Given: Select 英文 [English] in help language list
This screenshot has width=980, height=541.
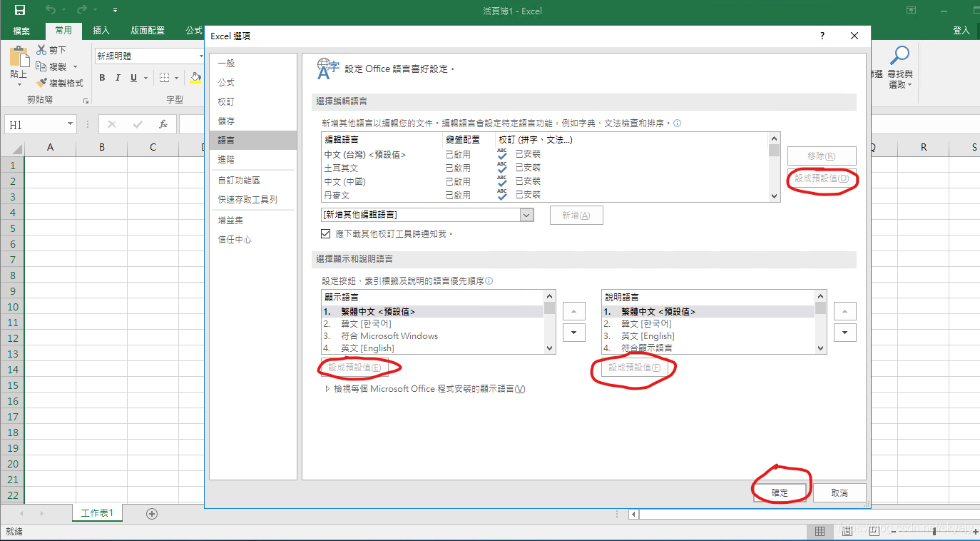Looking at the screenshot, I should (708, 336).
